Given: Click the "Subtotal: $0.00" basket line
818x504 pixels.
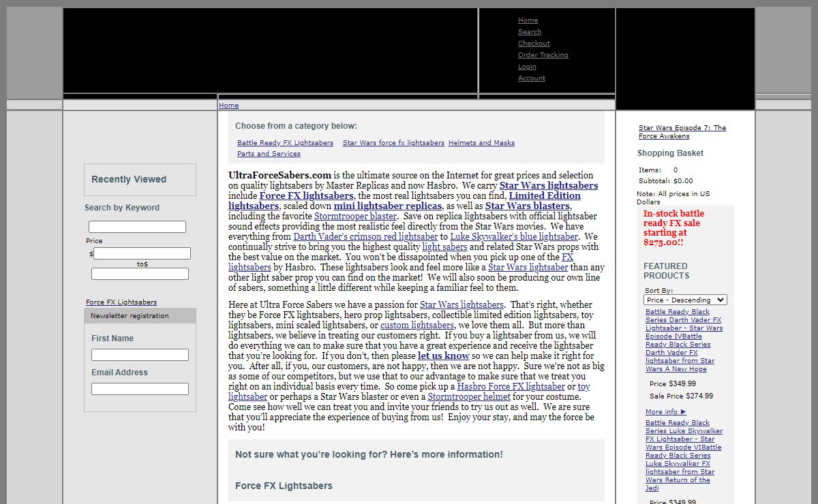Looking at the screenshot, I should click(x=665, y=181).
